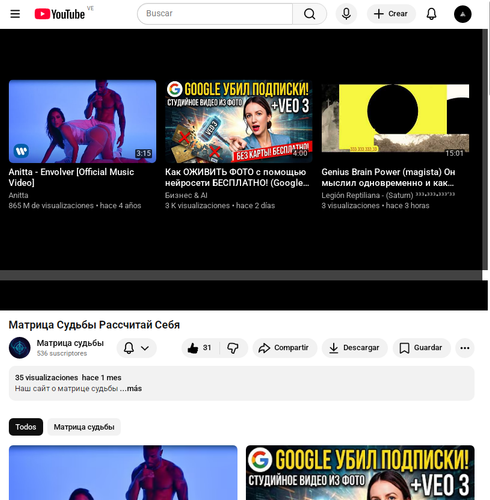Save video with Guardar button
The height and width of the screenshot is (500, 490).
pos(422,348)
